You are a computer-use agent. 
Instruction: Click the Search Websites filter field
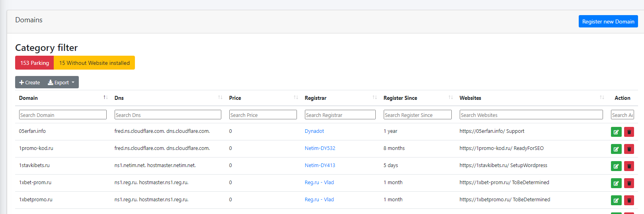pos(531,115)
